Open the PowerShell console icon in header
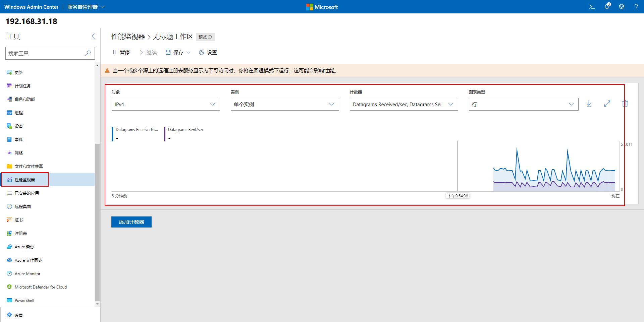 (592, 7)
